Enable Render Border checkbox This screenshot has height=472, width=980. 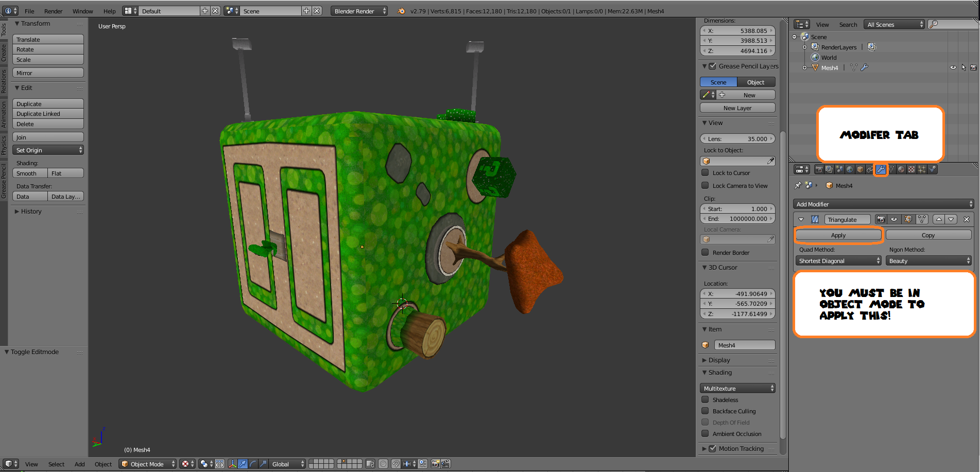[x=705, y=252]
